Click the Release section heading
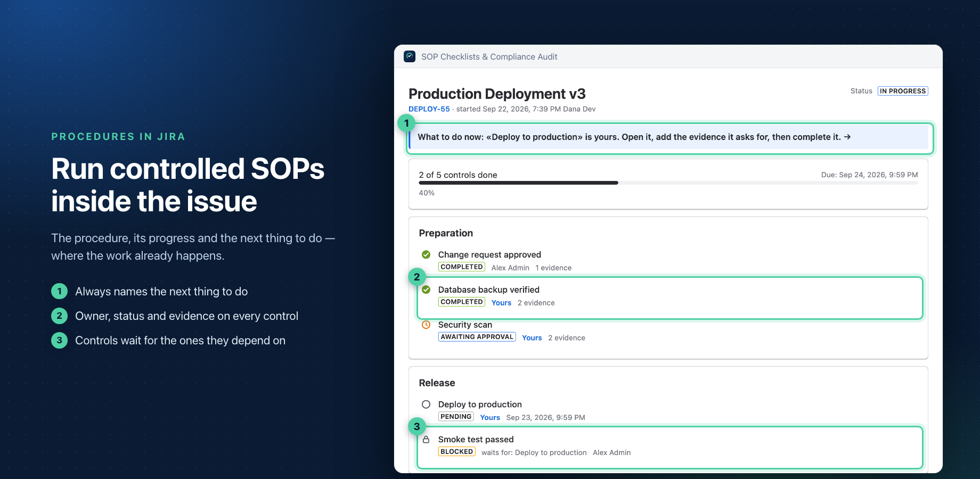 click(437, 383)
